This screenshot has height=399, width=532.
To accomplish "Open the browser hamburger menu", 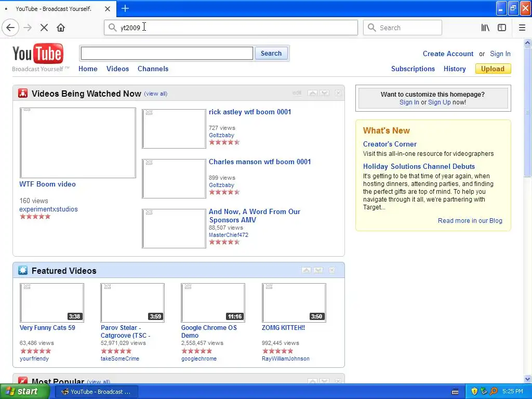I will [522, 28].
